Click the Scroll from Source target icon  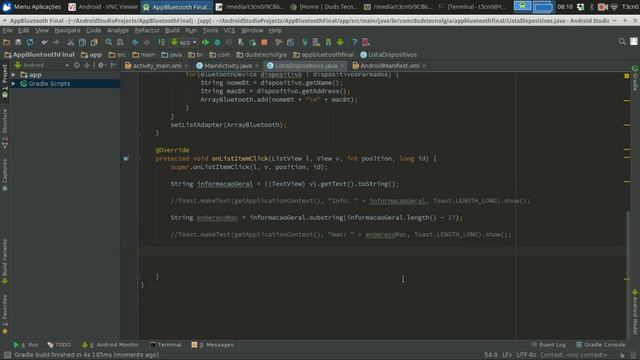[77, 65]
